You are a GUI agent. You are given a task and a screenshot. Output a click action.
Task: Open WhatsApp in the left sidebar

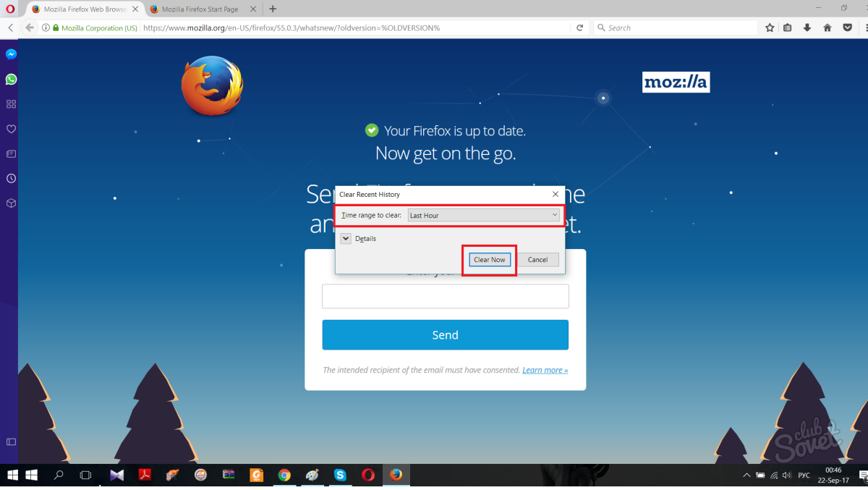tap(11, 80)
